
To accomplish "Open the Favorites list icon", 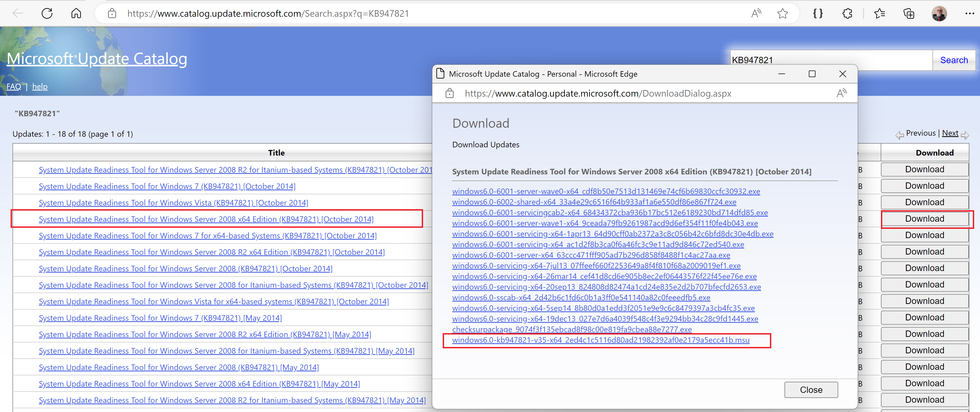I will point(879,14).
